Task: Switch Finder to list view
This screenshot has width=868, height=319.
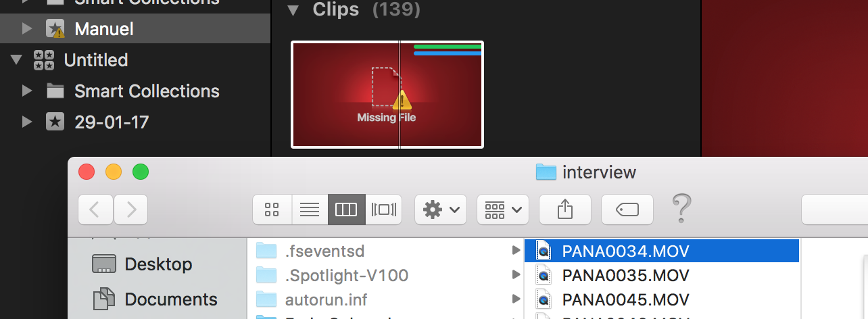Action: (x=310, y=210)
